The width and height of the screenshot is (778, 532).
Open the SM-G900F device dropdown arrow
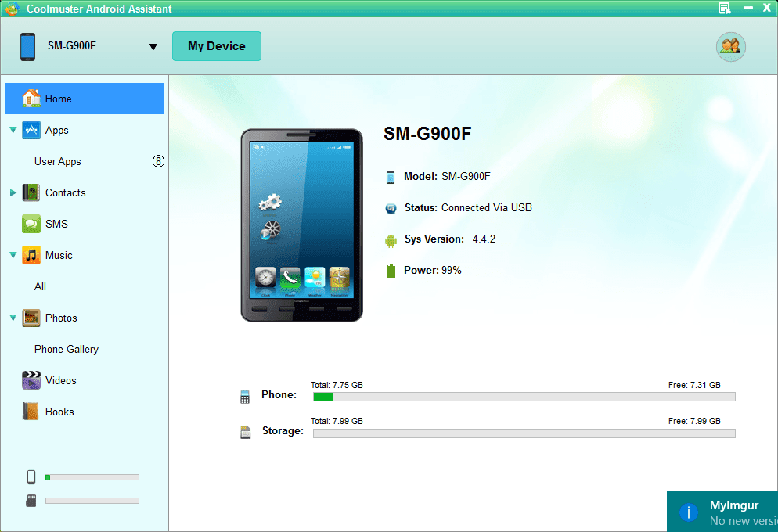click(153, 47)
